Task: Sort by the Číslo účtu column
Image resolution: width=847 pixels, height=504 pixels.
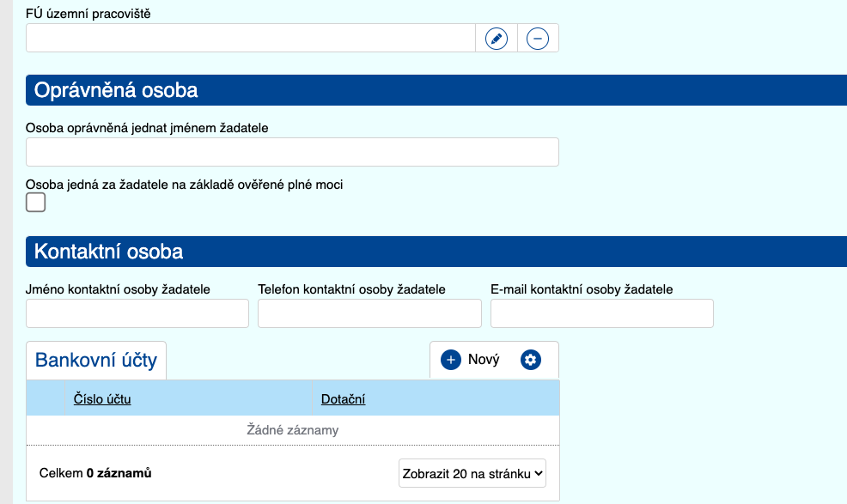Action: click(102, 399)
